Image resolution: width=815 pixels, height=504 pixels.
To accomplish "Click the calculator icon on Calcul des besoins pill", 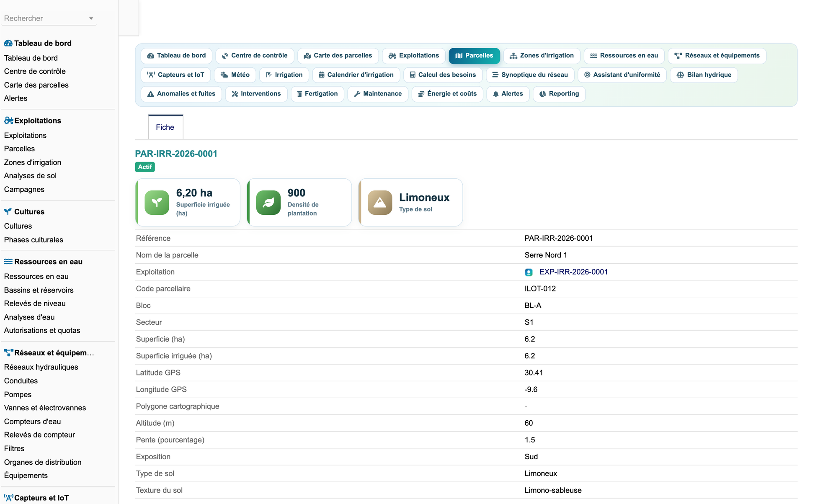I will (413, 75).
